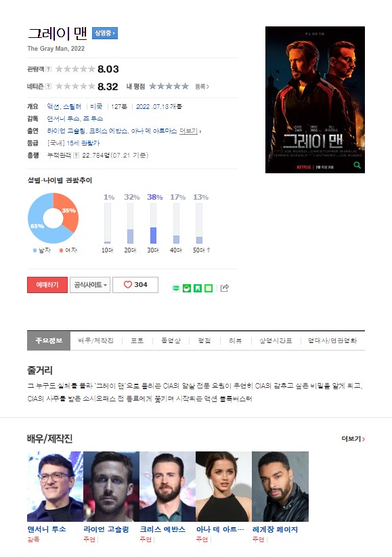Viewport: 392px width, 557px height.
Task: Share via the Naver Cafe cup icon
Action: click(x=187, y=288)
